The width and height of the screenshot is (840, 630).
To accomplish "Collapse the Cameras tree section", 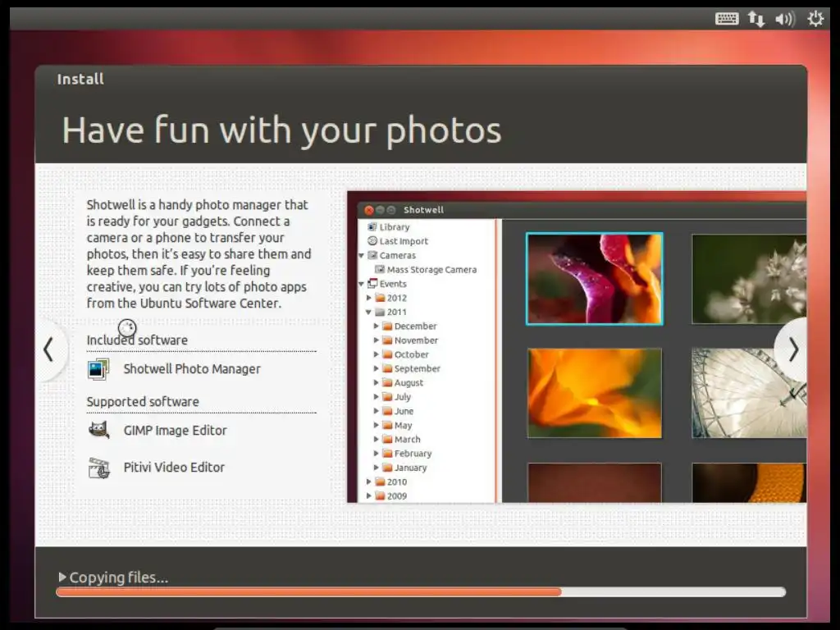I will [361, 256].
